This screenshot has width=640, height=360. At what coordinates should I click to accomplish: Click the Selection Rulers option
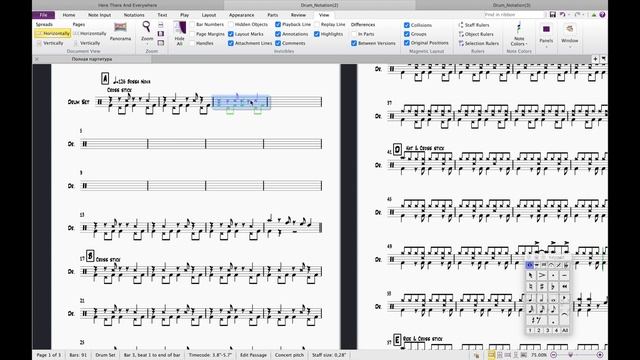478,43
